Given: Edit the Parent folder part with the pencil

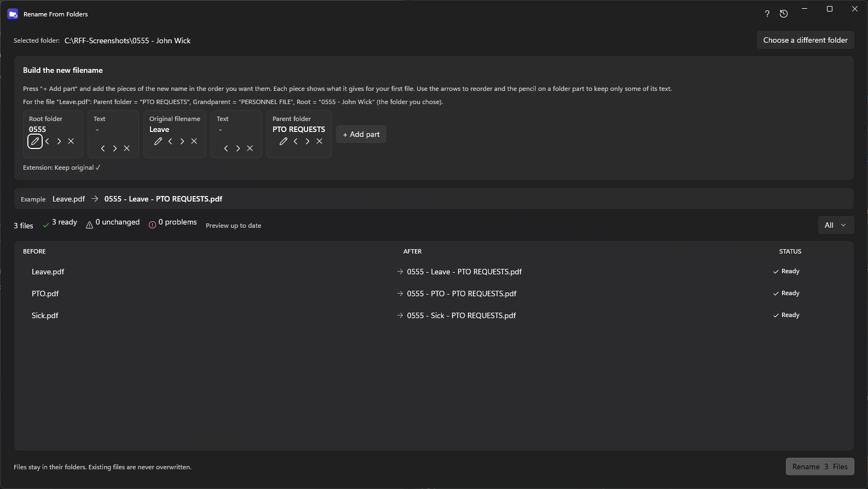Looking at the screenshot, I should point(283,141).
